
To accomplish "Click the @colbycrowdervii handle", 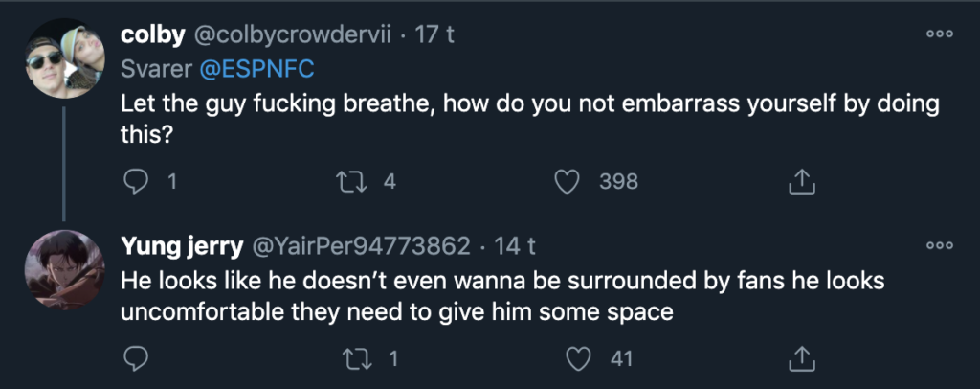I will tap(292, 34).
